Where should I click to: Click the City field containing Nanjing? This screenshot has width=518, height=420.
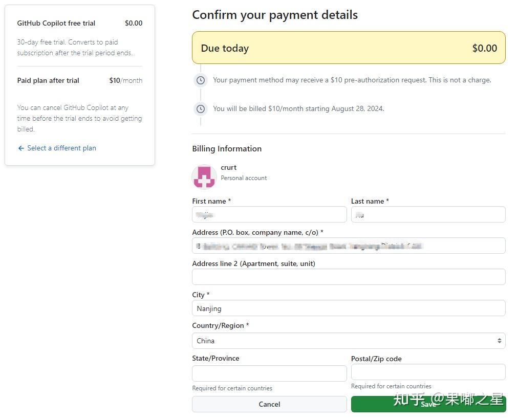pos(349,308)
